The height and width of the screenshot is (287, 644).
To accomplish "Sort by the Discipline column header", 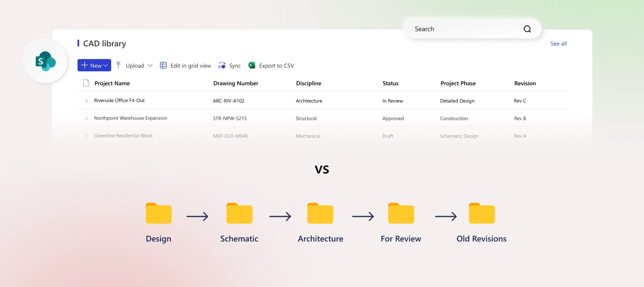I will pos(308,83).
